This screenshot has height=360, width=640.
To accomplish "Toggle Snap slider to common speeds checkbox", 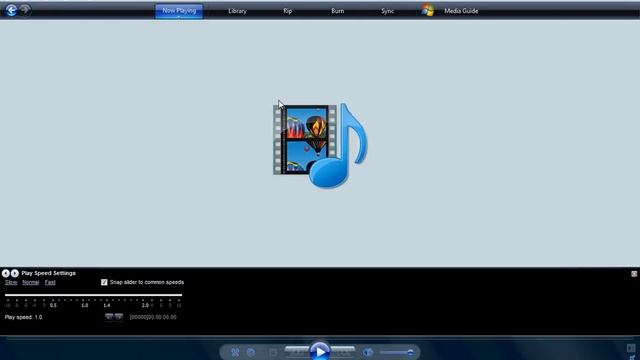I will [104, 282].
